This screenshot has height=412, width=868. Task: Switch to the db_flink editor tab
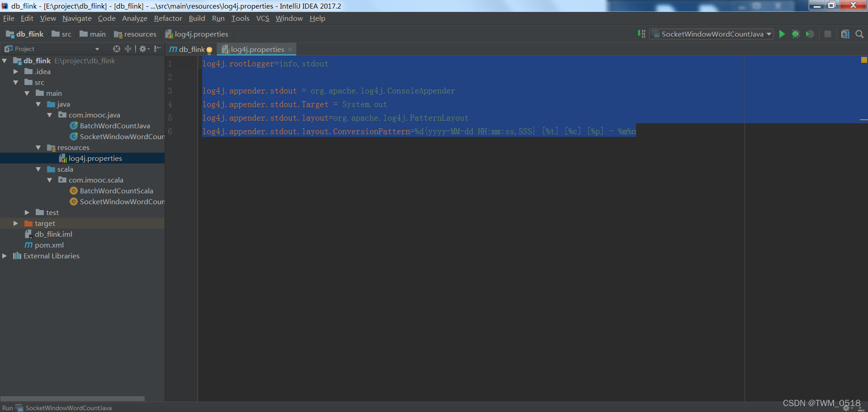coord(190,49)
